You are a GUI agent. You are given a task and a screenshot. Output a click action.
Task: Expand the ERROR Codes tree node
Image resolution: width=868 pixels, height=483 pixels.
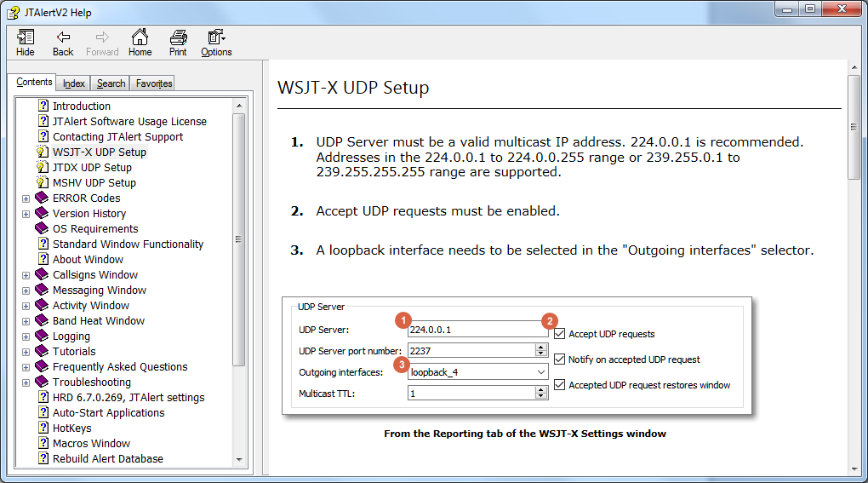tap(26, 198)
